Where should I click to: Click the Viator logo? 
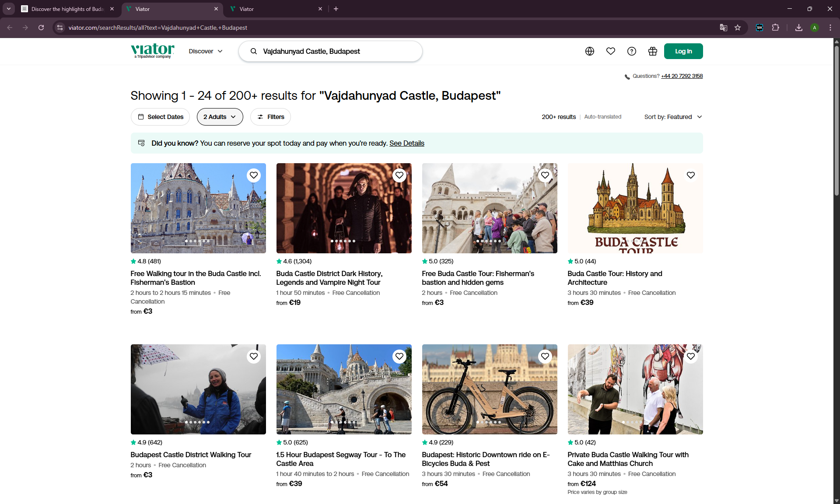152,50
